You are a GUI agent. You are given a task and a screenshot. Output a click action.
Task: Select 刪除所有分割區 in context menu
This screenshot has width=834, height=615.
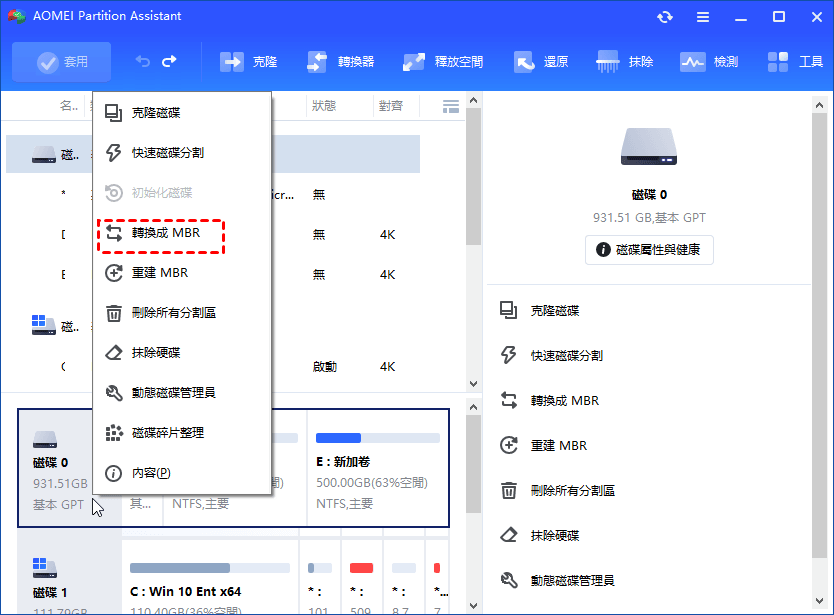[173, 313]
